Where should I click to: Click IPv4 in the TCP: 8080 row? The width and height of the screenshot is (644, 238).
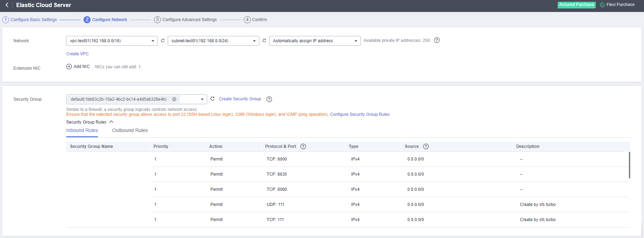click(355, 189)
